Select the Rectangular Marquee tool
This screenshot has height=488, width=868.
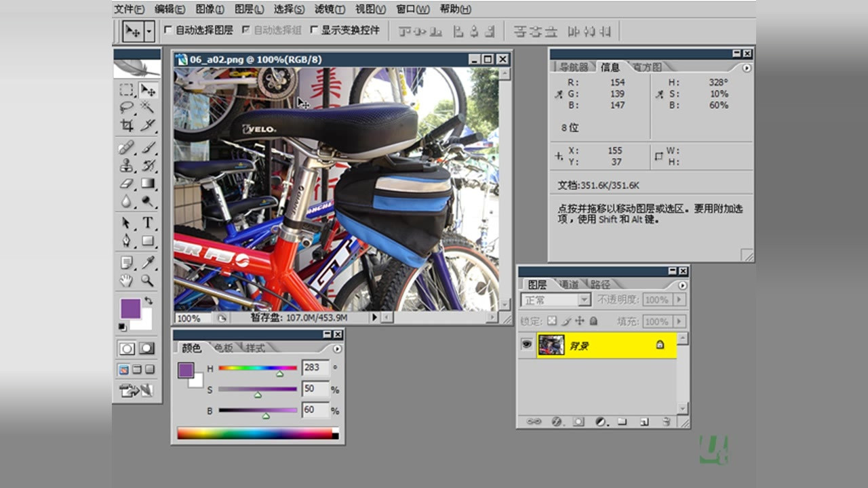coord(127,90)
